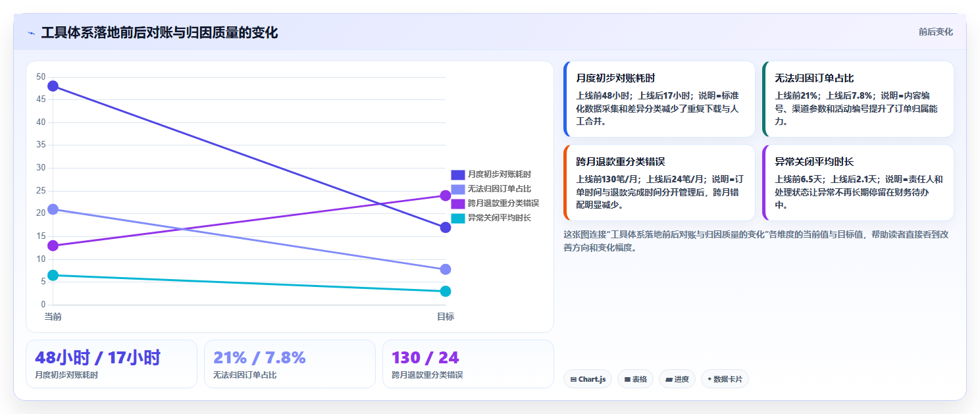Click the 48 data point at 当前

(x=53, y=86)
